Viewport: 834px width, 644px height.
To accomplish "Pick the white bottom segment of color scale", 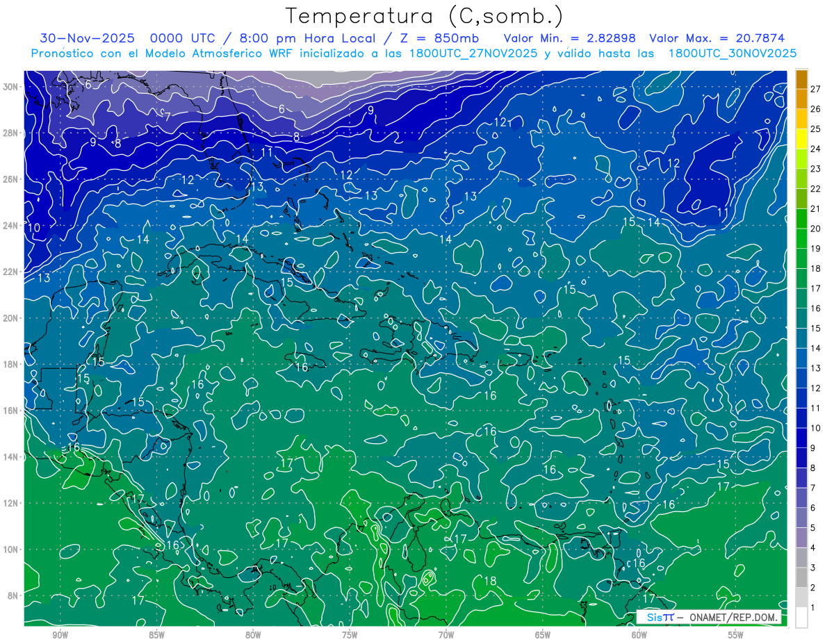I will [801, 618].
